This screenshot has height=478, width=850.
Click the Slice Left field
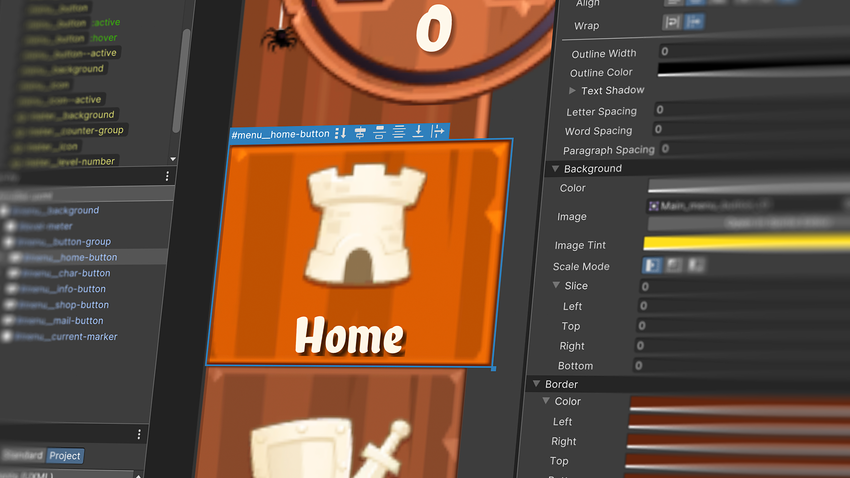[744, 306]
